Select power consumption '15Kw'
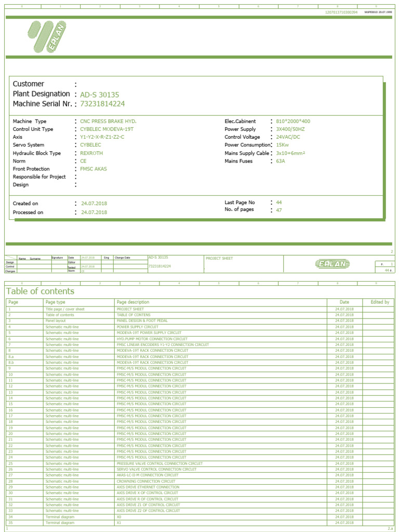The image size is (399, 532). tap(282, 145)
